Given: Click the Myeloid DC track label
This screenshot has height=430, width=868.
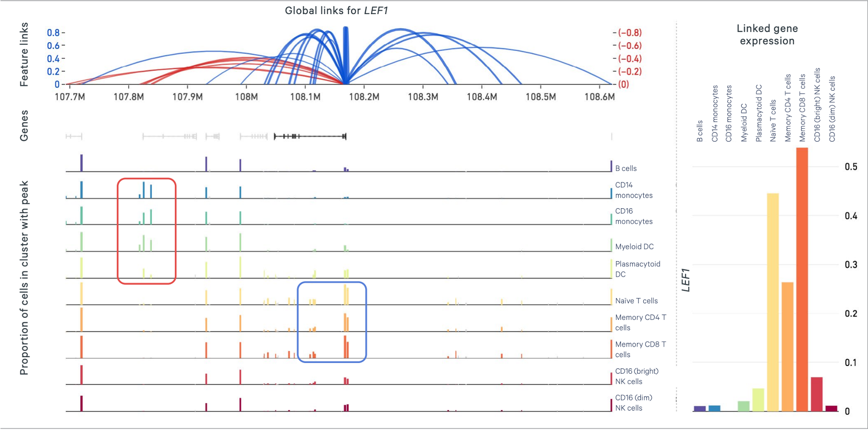Looking at the screenshot, I should tap(634, 247).
